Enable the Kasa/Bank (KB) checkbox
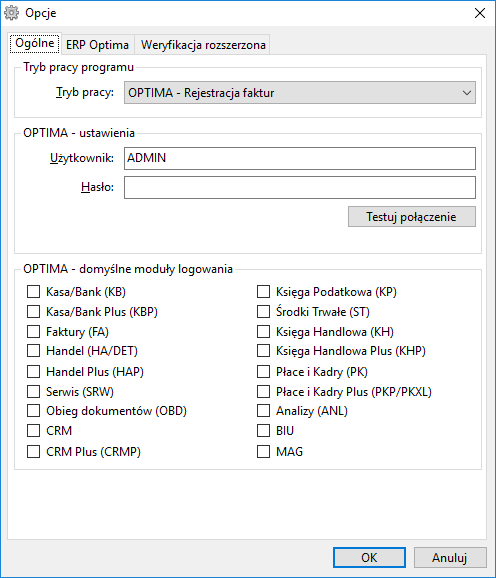This screenshot has height=578, width=496. pyautogui.click(x=34, y=292)
